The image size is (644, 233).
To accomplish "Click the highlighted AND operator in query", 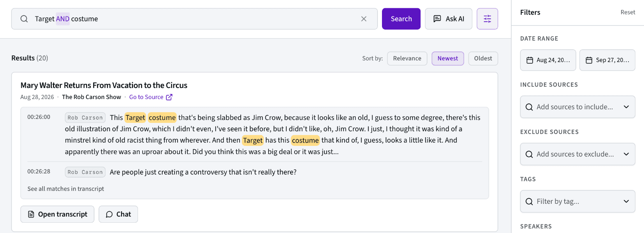I will [x=63, y=19].
